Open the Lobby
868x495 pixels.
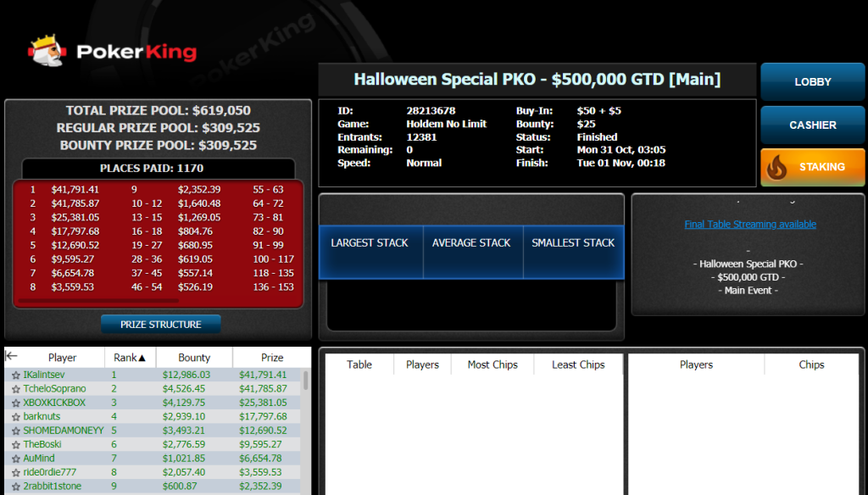pyautogui.click(x=812, y=81)
